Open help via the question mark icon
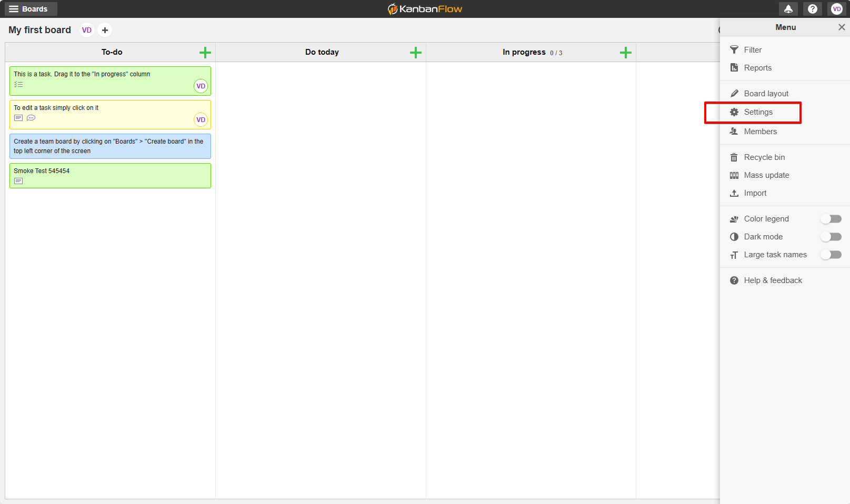The height and width of the screenshot is (504, 850). pos(812,9)
